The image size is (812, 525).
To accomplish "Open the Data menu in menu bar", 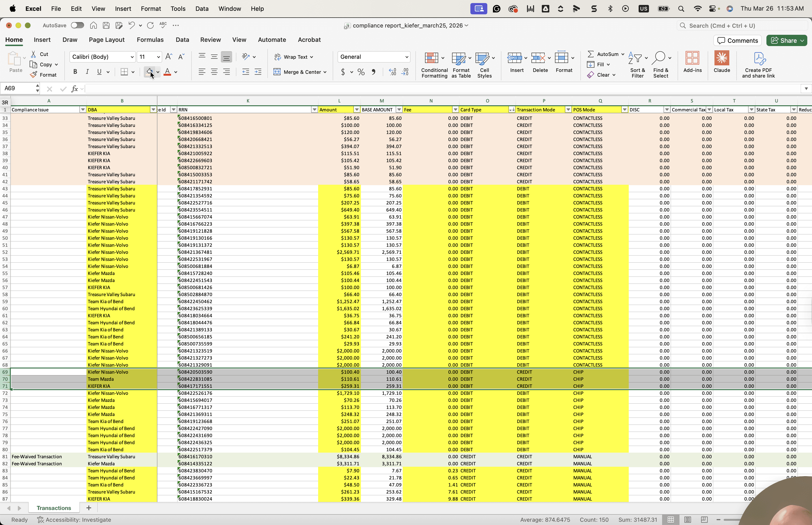I will [202, 8].
